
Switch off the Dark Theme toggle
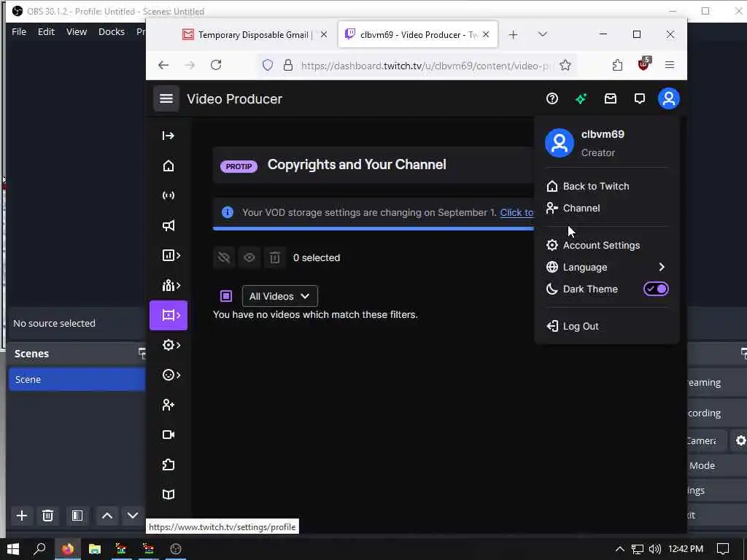pos(656,289)
